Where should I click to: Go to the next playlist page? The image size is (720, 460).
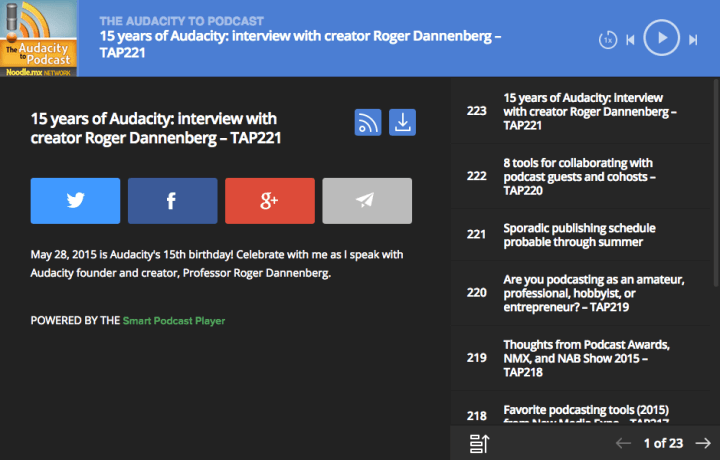(702, 442)
